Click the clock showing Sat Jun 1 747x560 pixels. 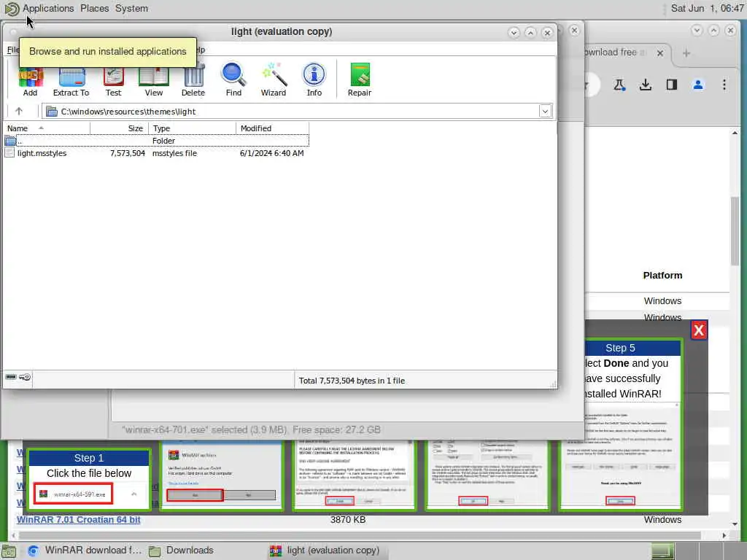tap(707, 8)
